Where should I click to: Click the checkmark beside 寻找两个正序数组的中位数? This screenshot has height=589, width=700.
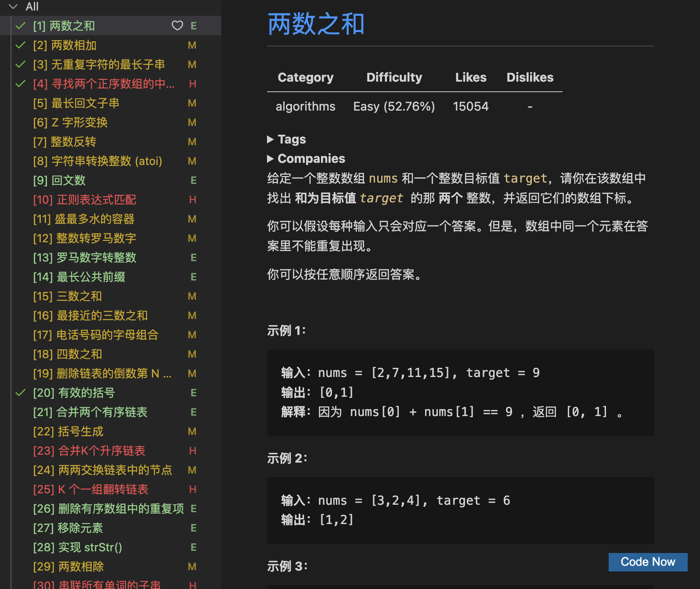tap(21, 84)
